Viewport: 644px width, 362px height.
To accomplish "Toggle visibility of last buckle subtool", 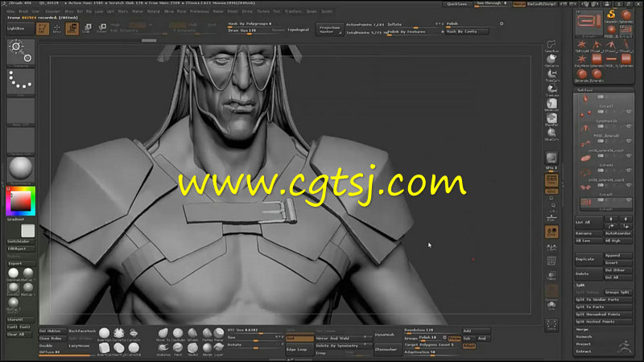I will coord(629,200).
